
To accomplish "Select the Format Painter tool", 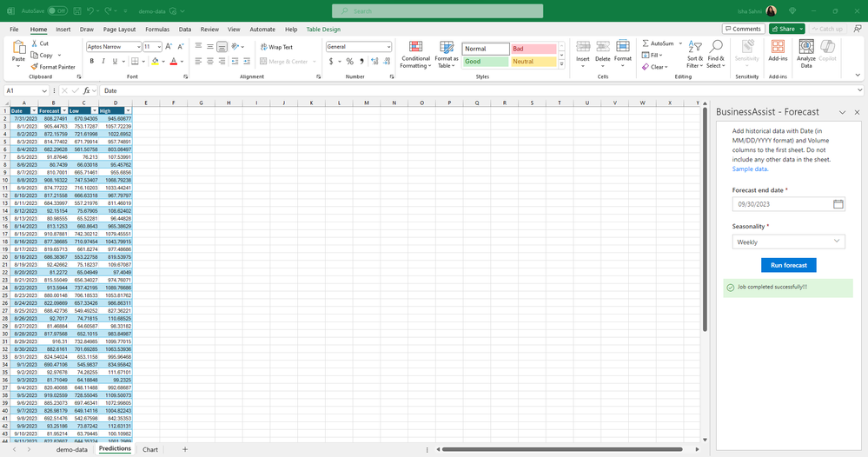I will (53, 67).
